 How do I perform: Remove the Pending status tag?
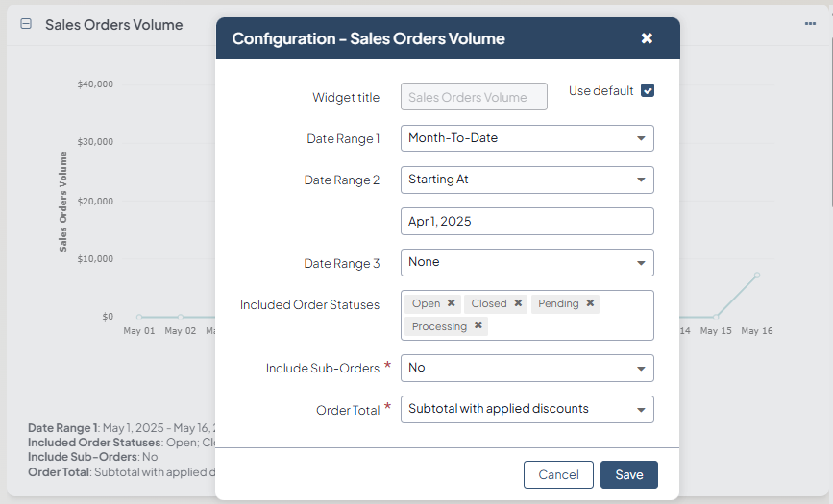(x=590, y=303)
